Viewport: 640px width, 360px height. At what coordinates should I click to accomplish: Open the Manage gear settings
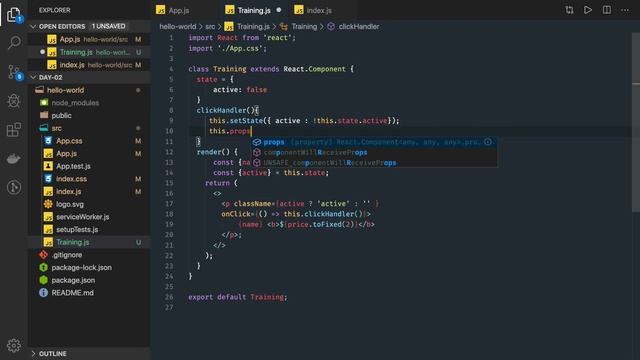(x=14, y=345)
